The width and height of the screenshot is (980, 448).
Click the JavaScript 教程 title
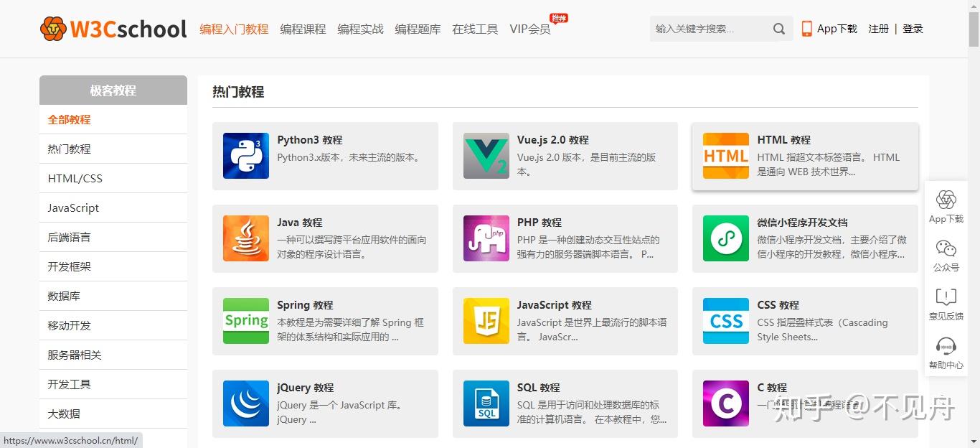point(555,305)
